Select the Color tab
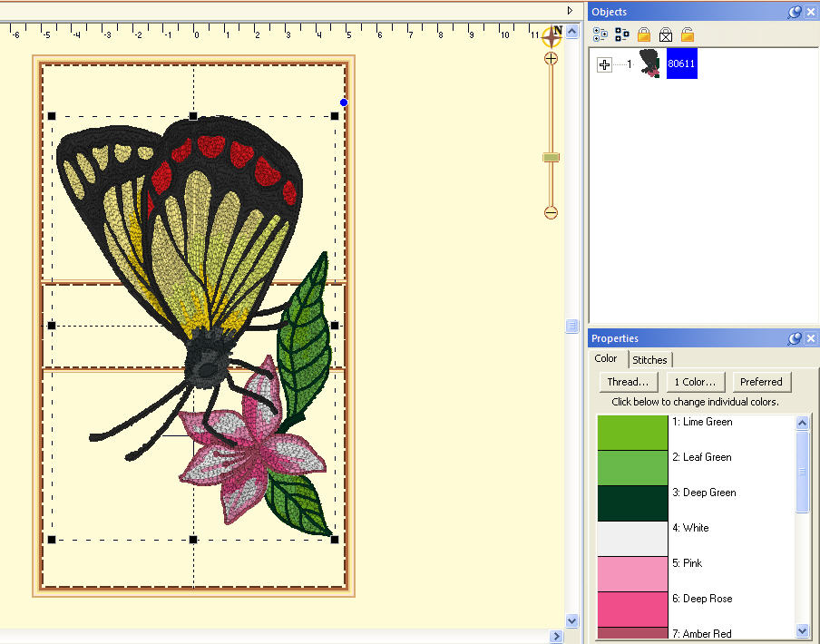The image size is (820, 644). click(606, 359)
